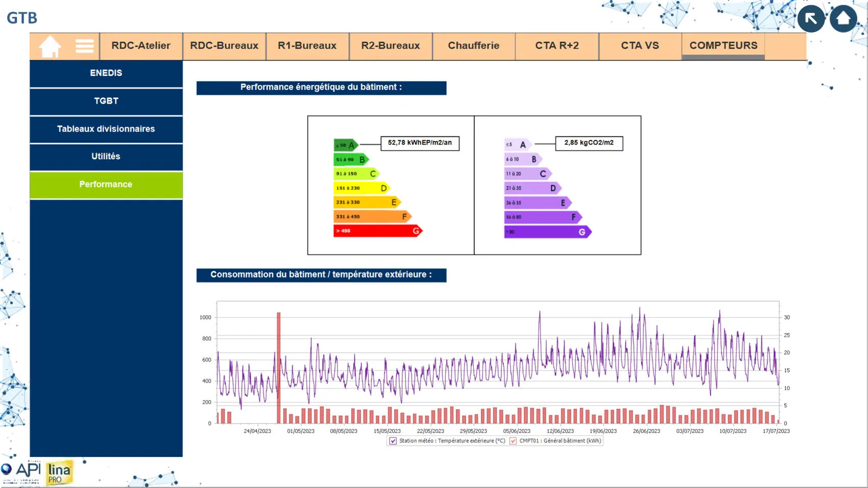Click the 52,78 kWhEP/m2/an value box
Viewport: 868px width, 488px height.
point(420,143)
